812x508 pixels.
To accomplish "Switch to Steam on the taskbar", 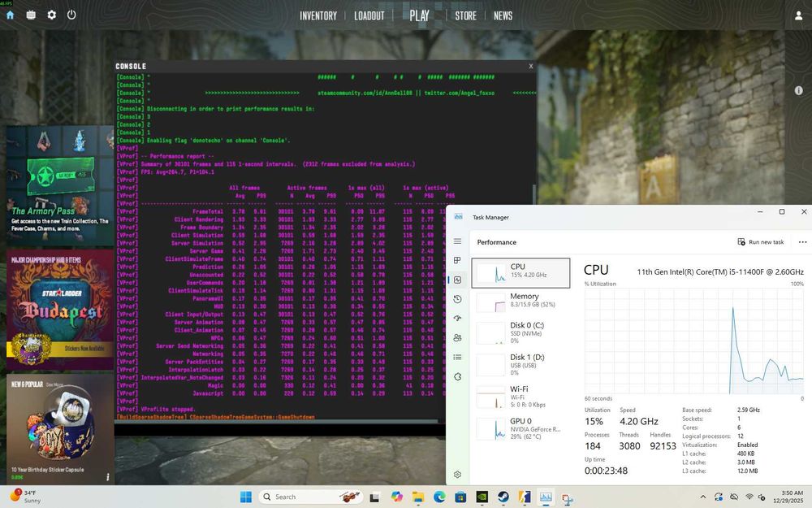I will coord(503,497).
